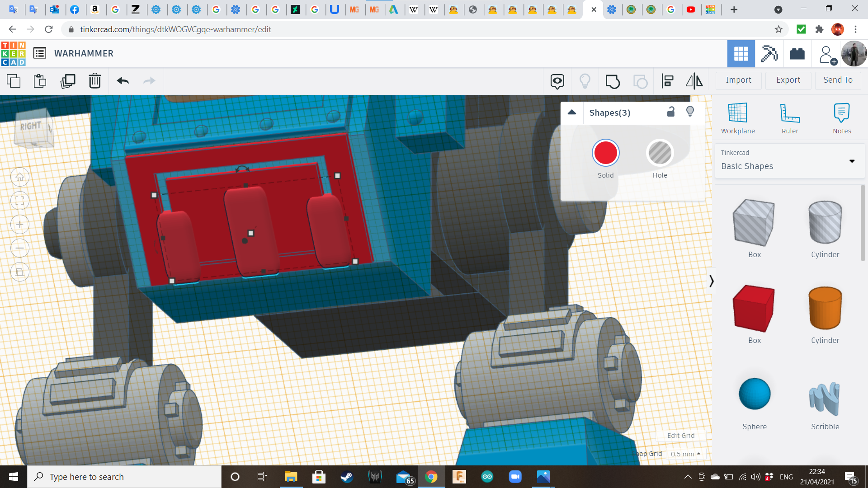Switch to 3D design grid view

pyautogui.click(x=741, y=54)
